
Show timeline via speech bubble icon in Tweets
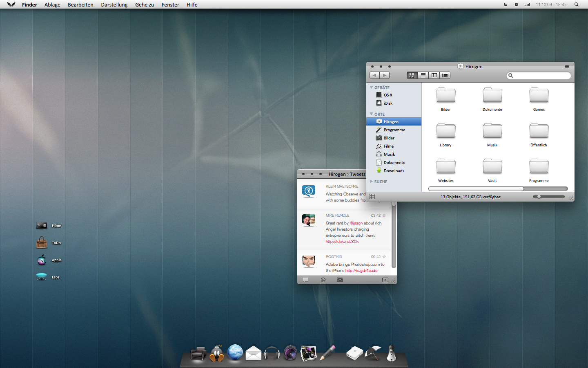(x=305, y=280)
